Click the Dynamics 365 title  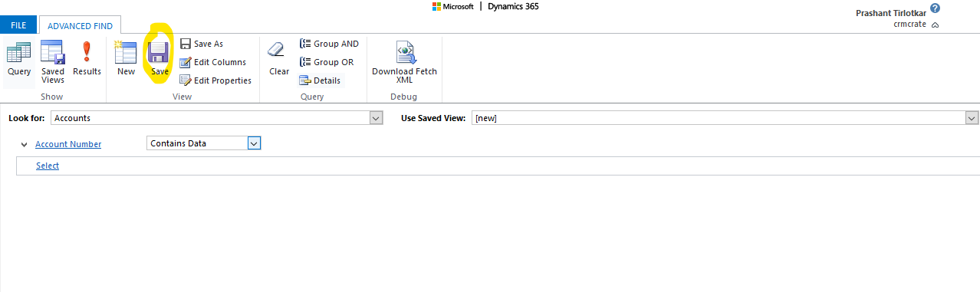click(x=513, y=6)
